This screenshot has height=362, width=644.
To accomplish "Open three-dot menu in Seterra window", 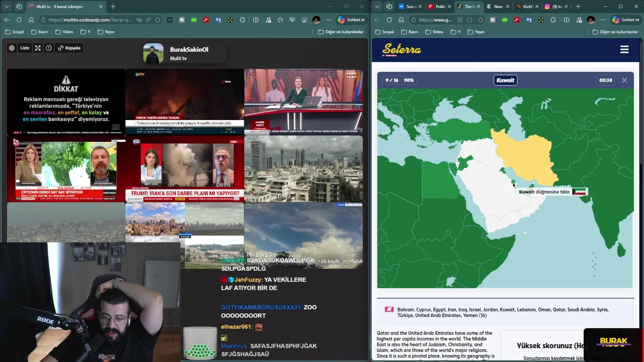I will coord(603,20).
